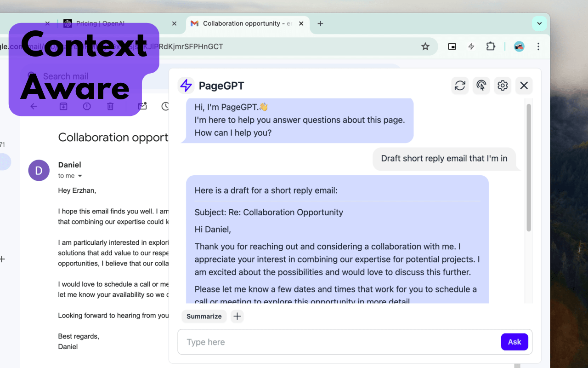Viewport: 588px width, 368px height.
Task: Mark the email as unread
Action: click(x=142, y=106)
